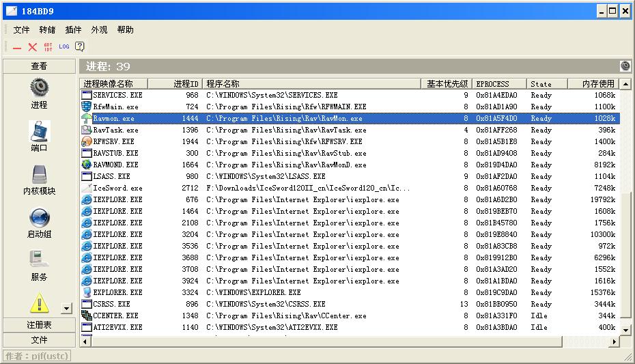Screen dimensions: 635x364
Task: Switch to the 注册表 sidebar tab
Action: pos(40,325)
